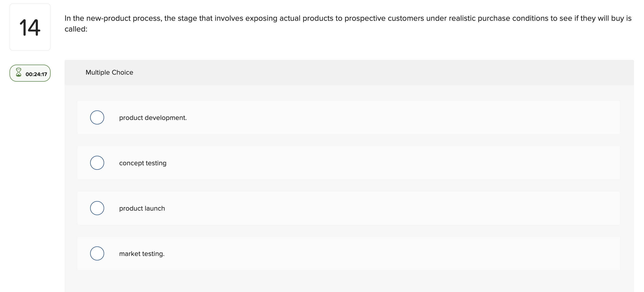The height and width of the screenshot is (292, 644).
Task: Select the product launch radio button
Action: 97,208
